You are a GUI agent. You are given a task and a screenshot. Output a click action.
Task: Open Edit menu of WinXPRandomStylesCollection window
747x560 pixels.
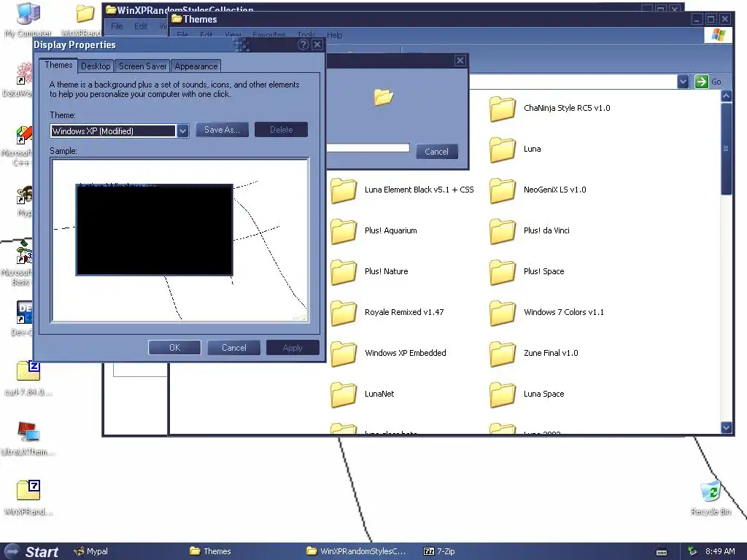141,26
